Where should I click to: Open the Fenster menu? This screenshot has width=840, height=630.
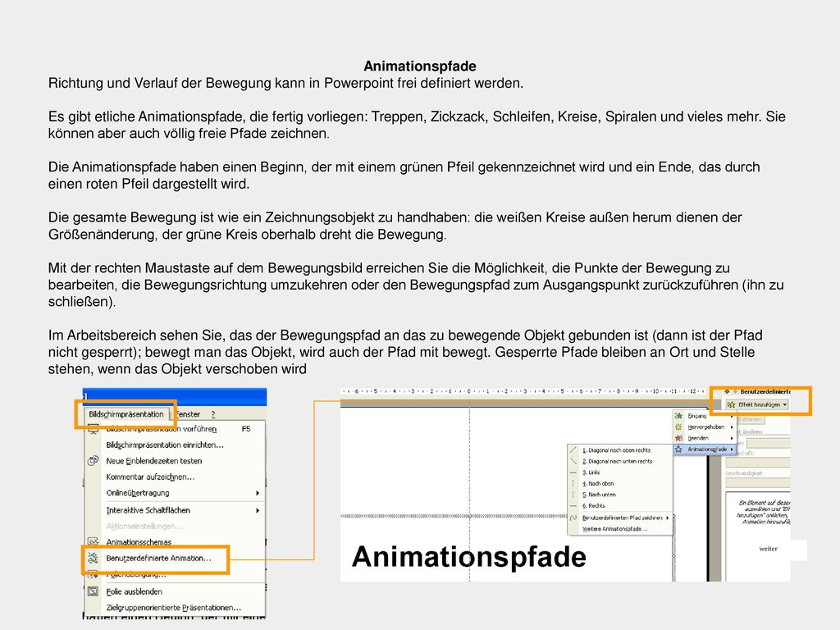tap(188, 414)
